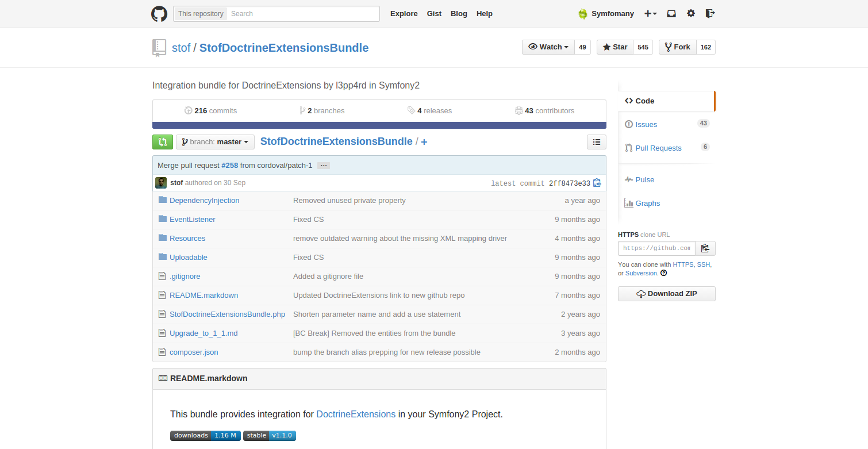
Task: Copy the HTTPS clone URL to clipboard
Action: [705, 248]
